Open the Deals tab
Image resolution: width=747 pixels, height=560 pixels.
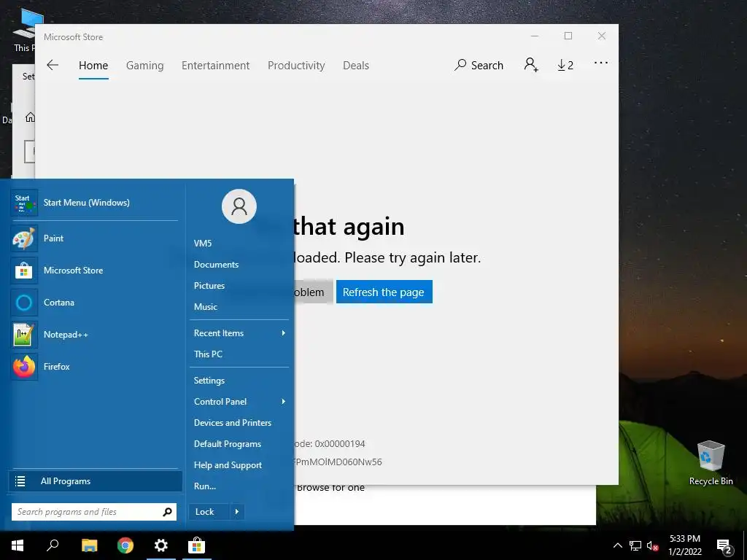pyautogui.click(x=356, y=65)
